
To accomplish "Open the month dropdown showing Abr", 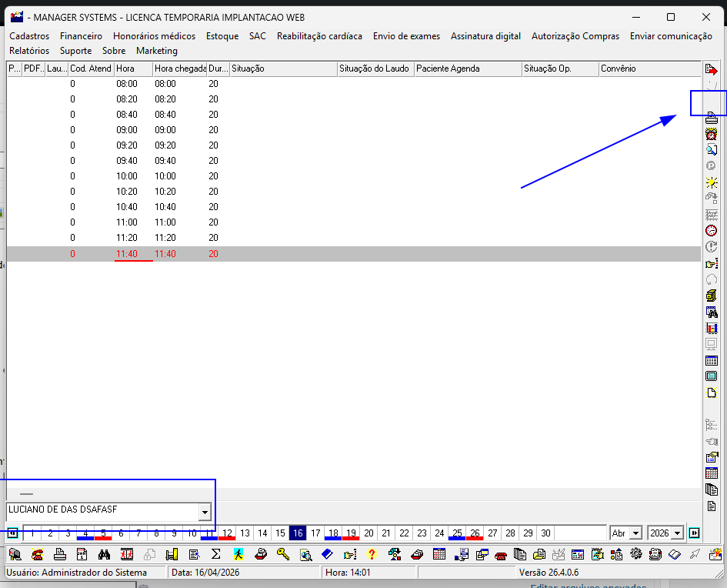I will (636, 533).
